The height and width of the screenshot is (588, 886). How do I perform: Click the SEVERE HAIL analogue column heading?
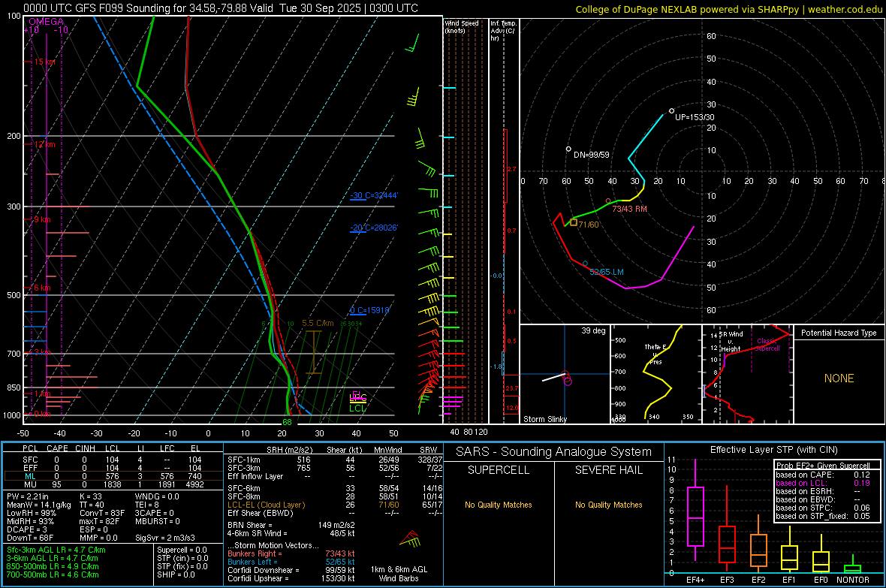(608, 470)
